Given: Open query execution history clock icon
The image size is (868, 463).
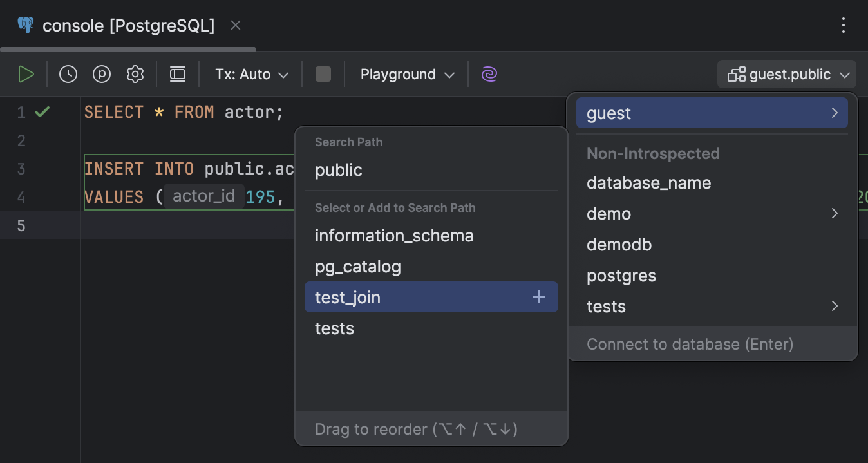Looking at the screenshot, I should [68, 73].
